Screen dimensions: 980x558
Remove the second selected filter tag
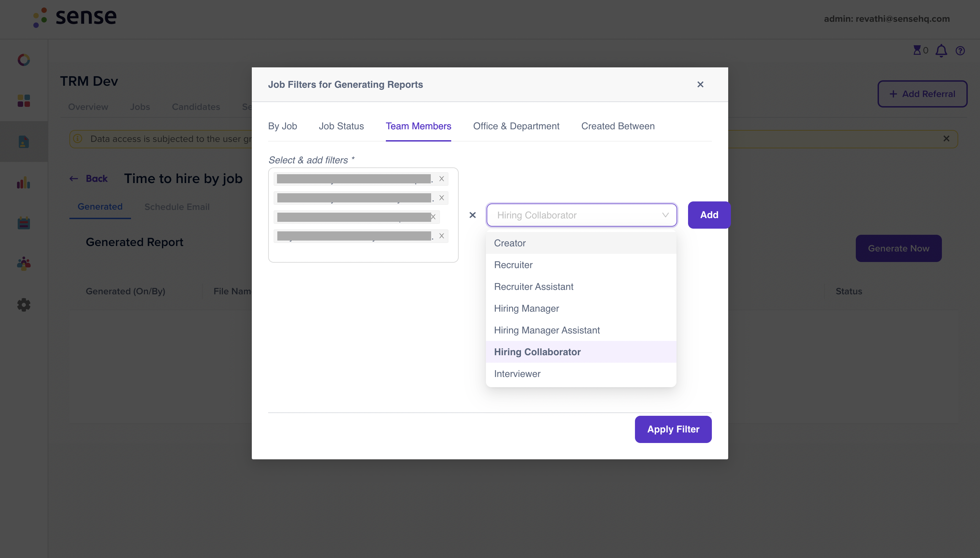click(x=442, y=198)
